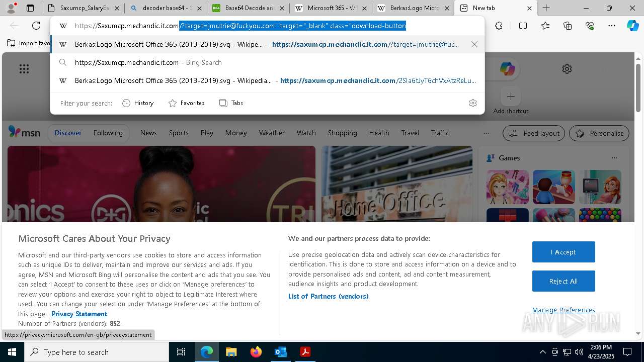Open the Weather category

[272, 133]
